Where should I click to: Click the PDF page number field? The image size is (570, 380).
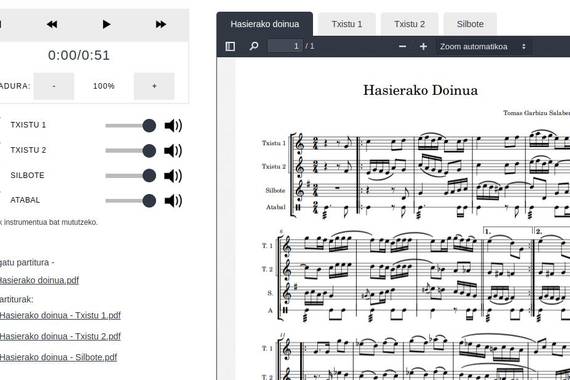[x=285, y=46]
